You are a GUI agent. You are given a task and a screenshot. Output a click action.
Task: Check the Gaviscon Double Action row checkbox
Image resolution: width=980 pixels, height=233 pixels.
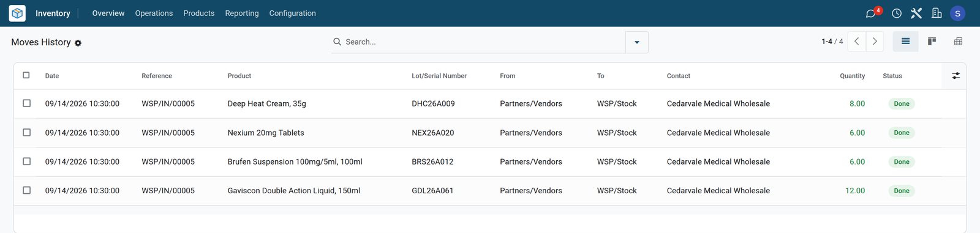pyautogui.click(x=26, y=190)
